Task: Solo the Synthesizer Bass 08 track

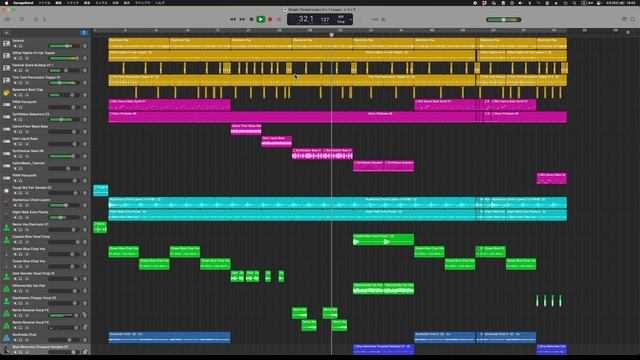Action: [x=20, y=156]
